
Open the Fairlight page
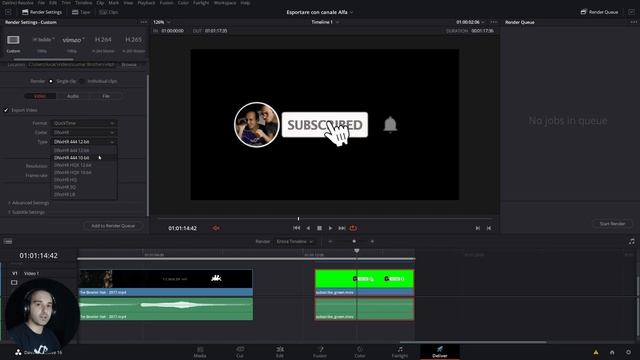click(400, 352)
